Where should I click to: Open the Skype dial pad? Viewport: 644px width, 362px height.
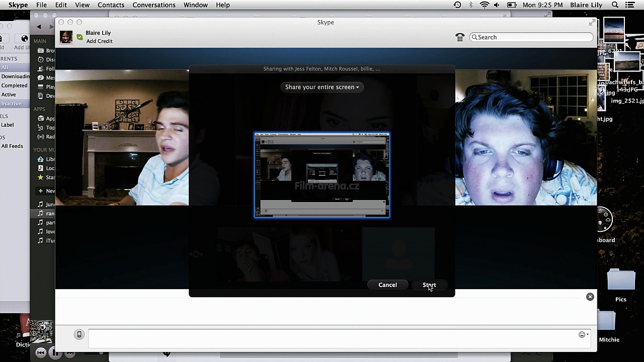460,37
